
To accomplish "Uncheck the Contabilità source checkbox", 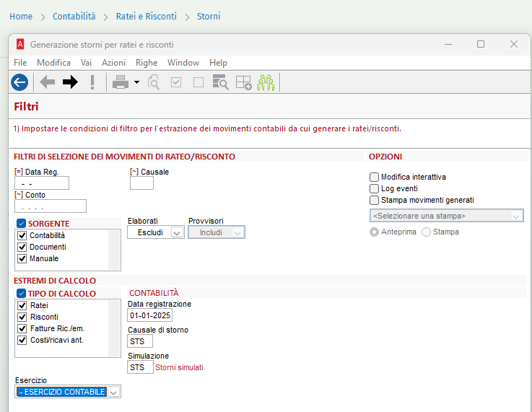I will [22, 235].
